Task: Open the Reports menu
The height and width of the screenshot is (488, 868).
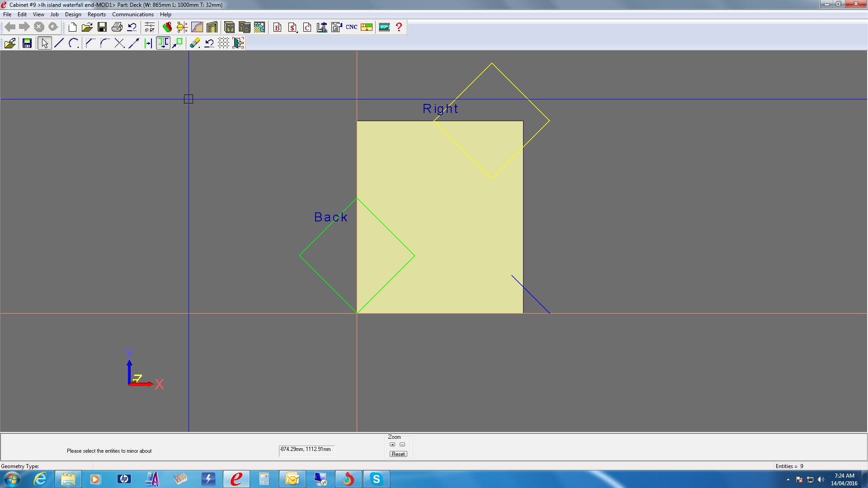Action: (x=96, y=14)
